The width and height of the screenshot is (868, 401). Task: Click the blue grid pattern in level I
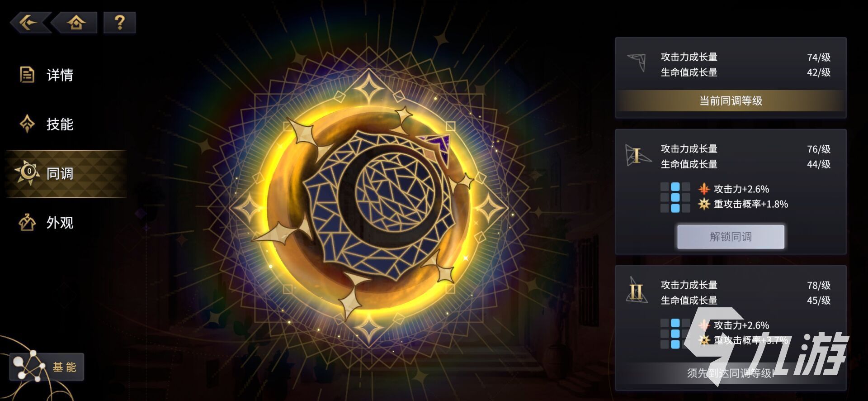(x=675, y=197)
